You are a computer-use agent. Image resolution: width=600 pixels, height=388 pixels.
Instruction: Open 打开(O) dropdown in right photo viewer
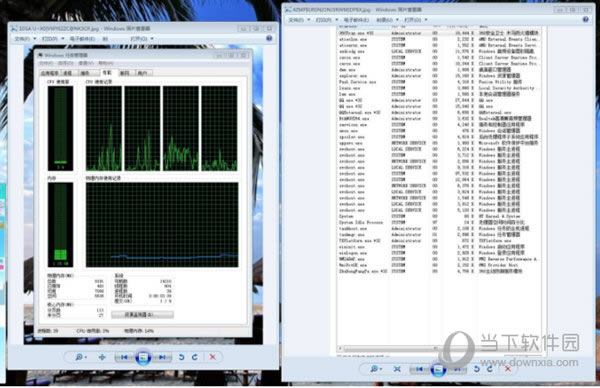point(416,20)
